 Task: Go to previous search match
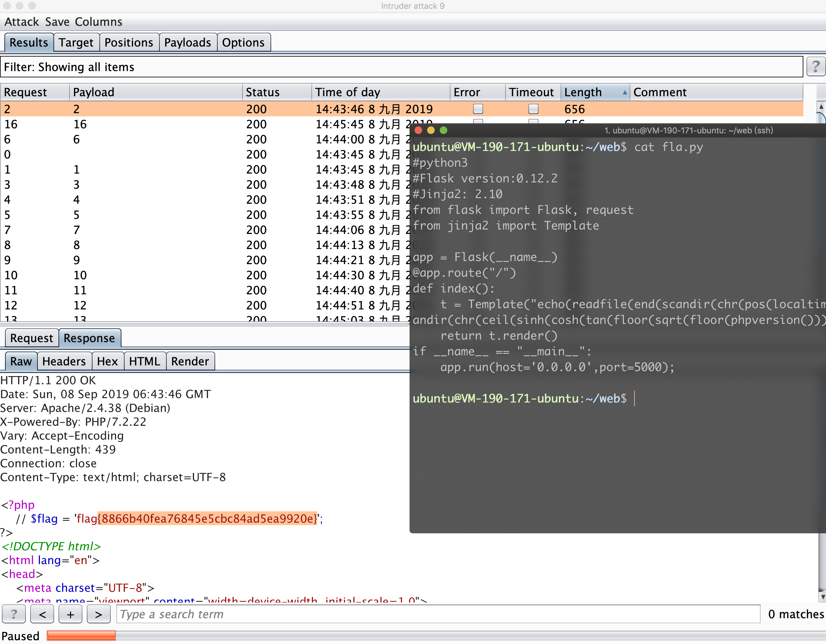[x=42, y=614]
